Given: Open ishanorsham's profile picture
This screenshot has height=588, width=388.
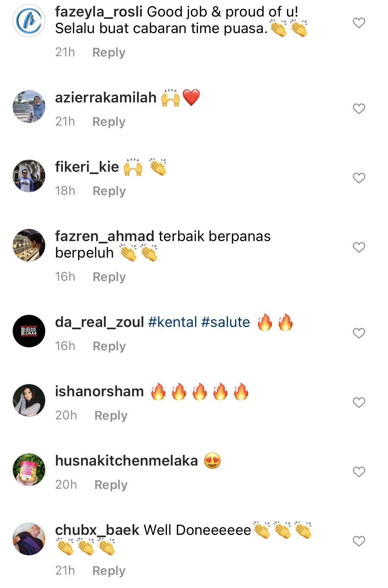Looking at the screenshot, I should coord(29,400).
